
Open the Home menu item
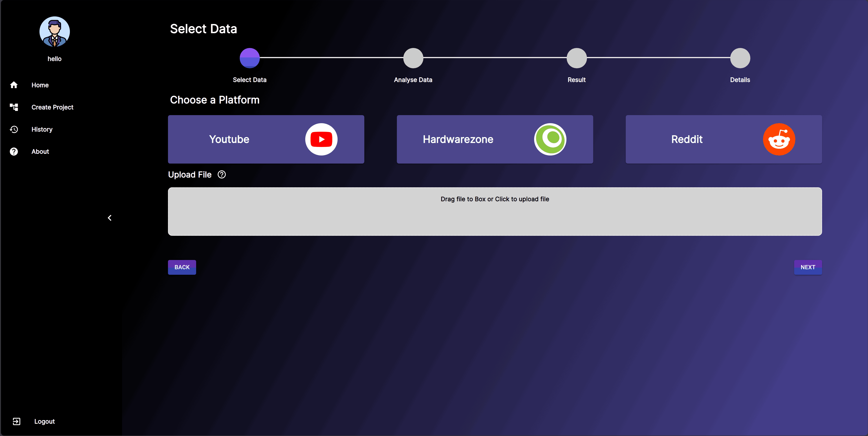pyautogui.click(x=40, y=85)
